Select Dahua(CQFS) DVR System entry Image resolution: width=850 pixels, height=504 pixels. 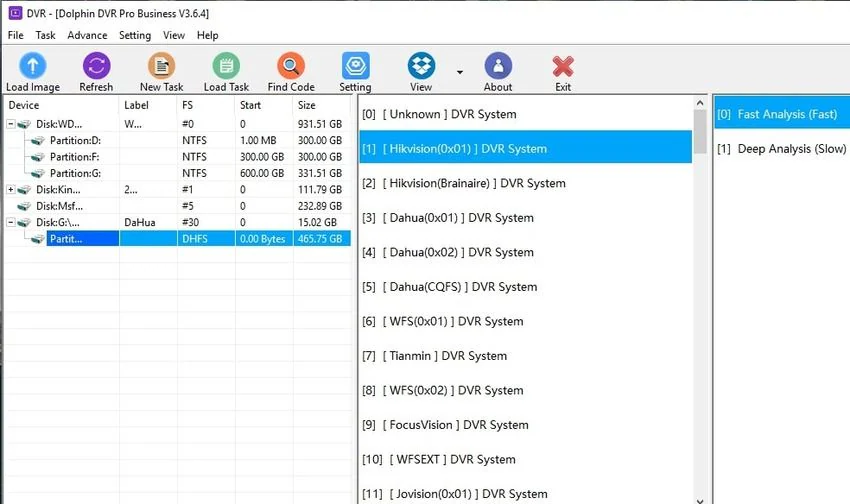525,287
